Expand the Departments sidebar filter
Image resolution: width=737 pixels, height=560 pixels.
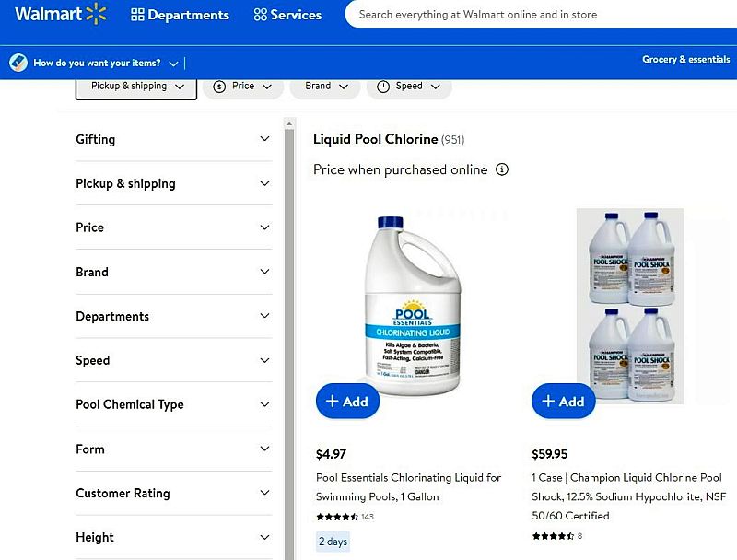[173, 316]
